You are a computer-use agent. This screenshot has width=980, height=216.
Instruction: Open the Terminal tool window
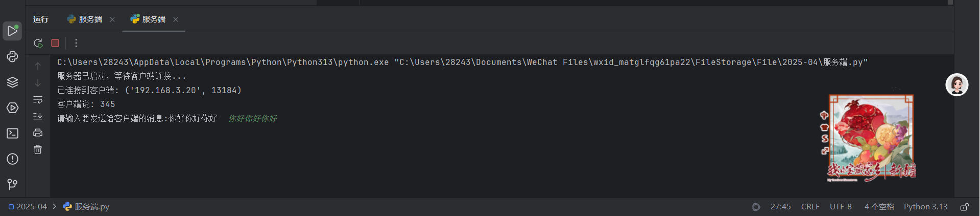[12, 134]
